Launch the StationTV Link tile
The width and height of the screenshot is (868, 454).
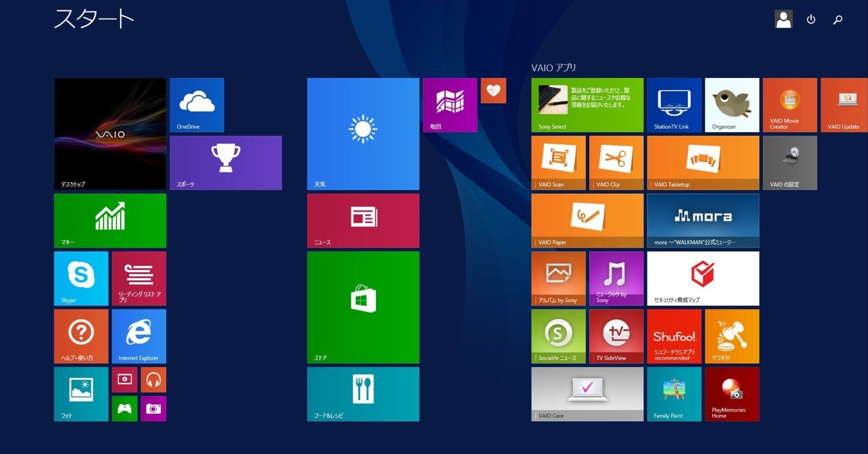[674, 105]
